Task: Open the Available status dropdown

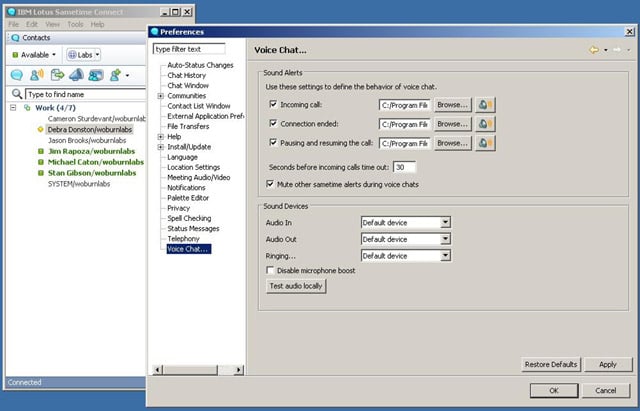Action: tap(34, 54)
